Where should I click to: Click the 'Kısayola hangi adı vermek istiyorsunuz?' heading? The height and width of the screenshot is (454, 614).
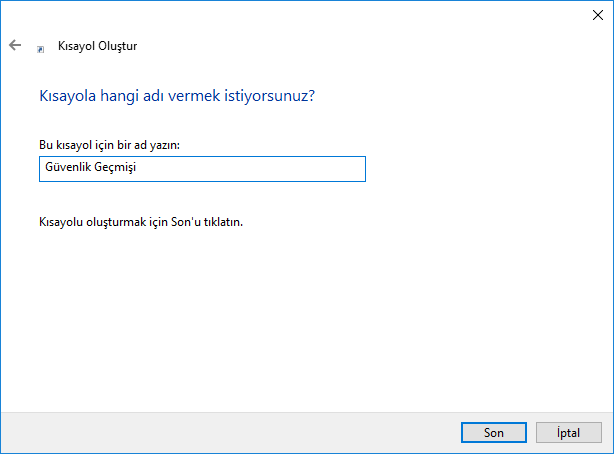pos(177,96)
